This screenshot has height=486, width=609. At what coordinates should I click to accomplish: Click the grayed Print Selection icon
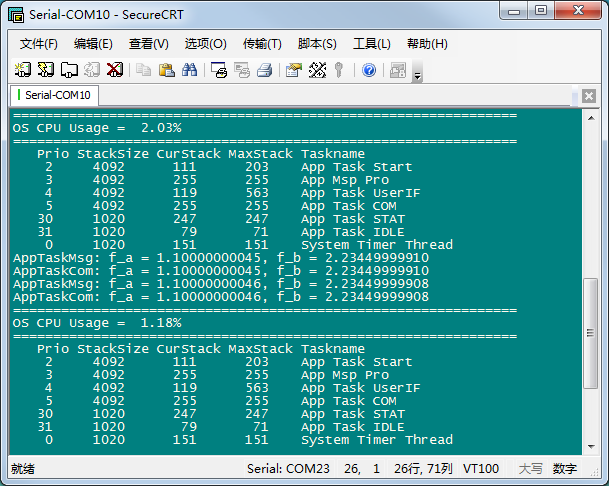[242, 70]
